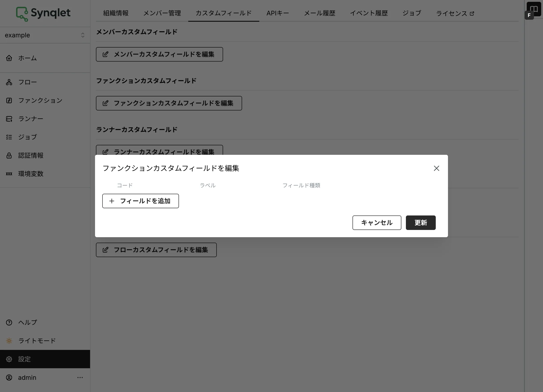Switch to the APIキー tab
543x392 pixels.
(x=278, y=13)
